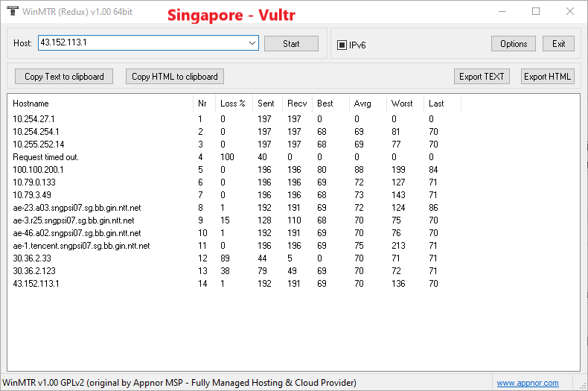Image resolution: width=588 pixels, height=391 pixels.
Task: Click the Avrg column header
Action: pyautogui.click(x=368, y=104)
